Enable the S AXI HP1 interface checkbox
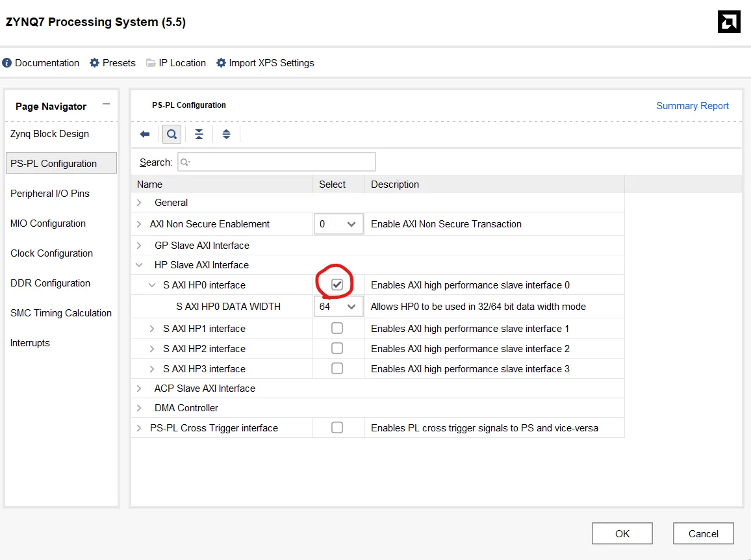 click(337, 328)
